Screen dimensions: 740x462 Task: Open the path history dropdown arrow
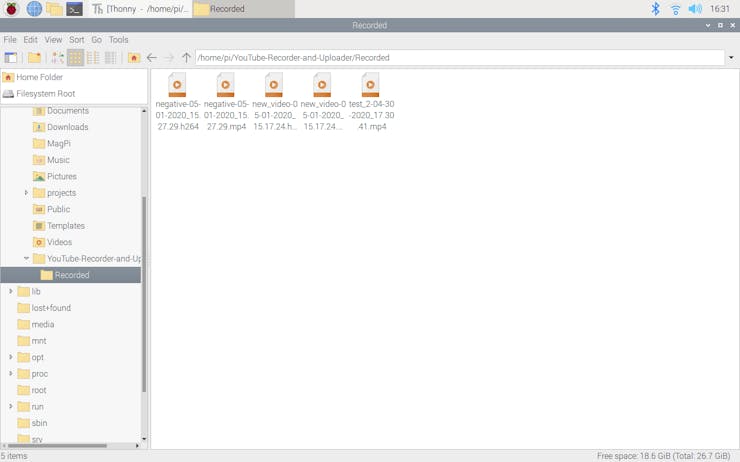tap(731, 58)
